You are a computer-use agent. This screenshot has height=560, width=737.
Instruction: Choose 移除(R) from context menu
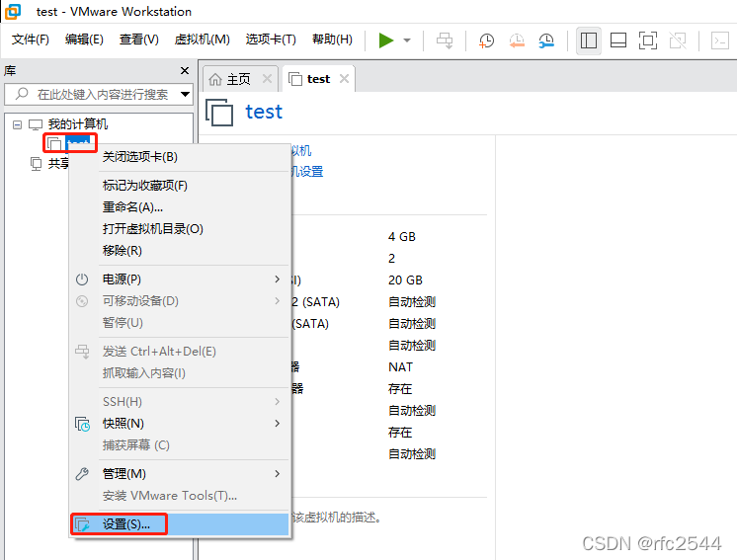point(179,251)
